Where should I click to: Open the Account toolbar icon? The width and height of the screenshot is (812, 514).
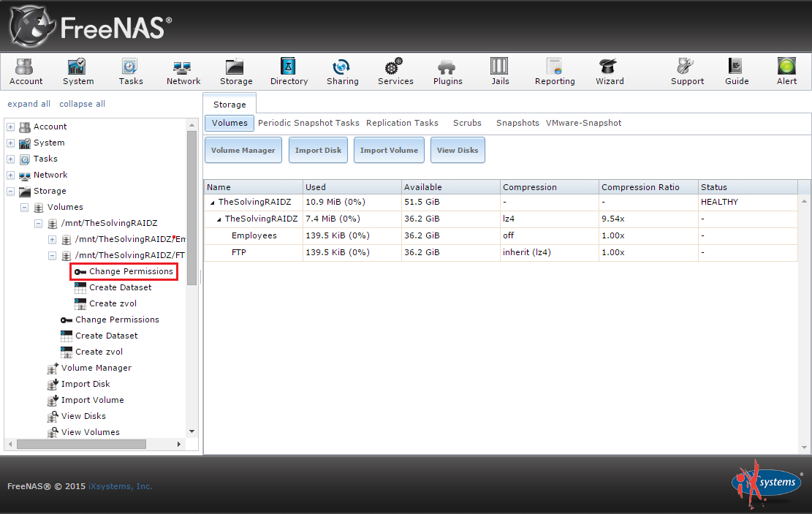coord(26,72)
